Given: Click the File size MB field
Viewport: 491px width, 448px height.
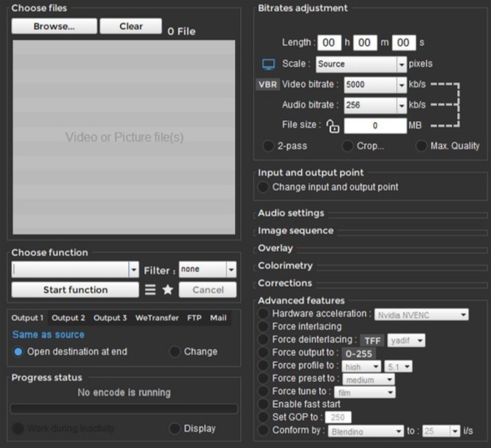Looking at the screenshot, I should click(375, 126).
